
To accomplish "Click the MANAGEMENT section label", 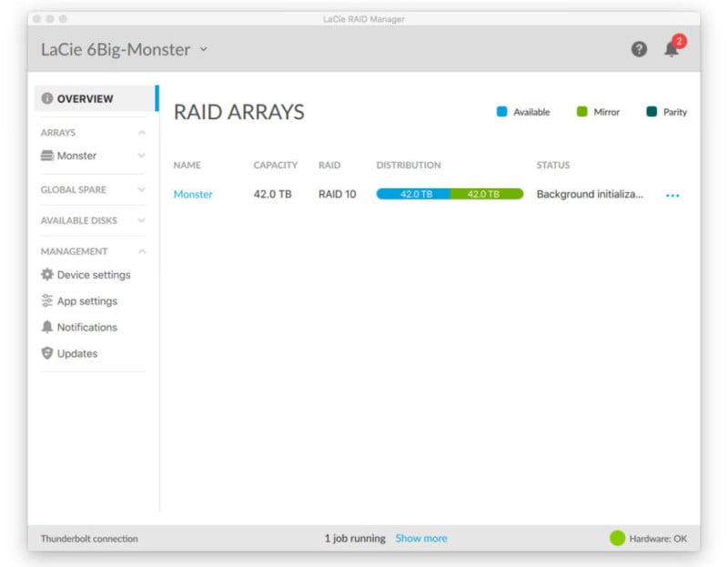I will click(x=75, y=252).
